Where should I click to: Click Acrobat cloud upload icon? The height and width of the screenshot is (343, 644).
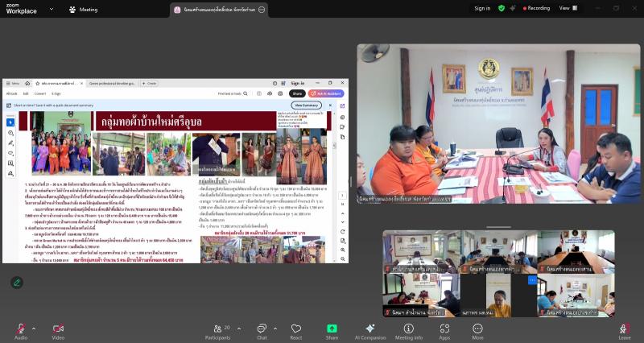coord(270,93)
